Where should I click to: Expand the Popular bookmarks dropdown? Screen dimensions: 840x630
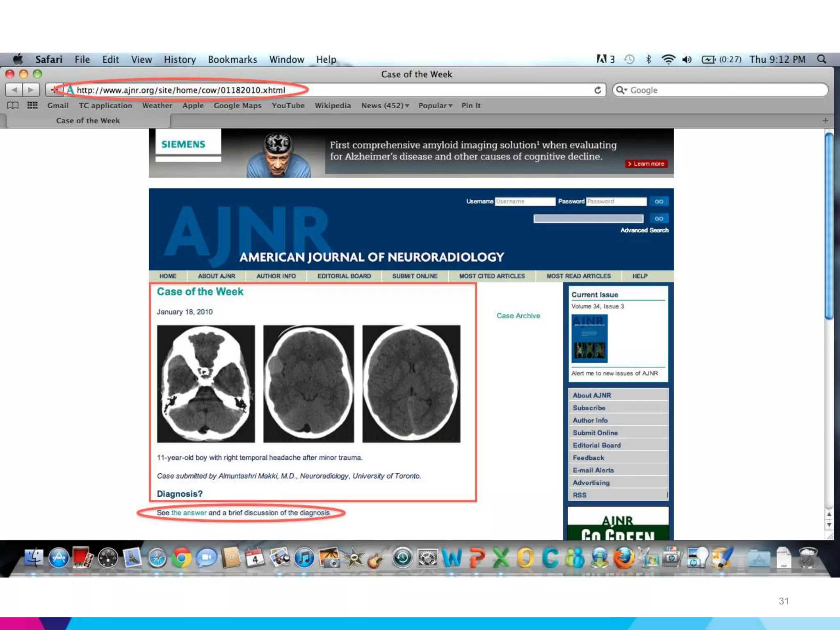pyautogui.click(x=435, y=105)
